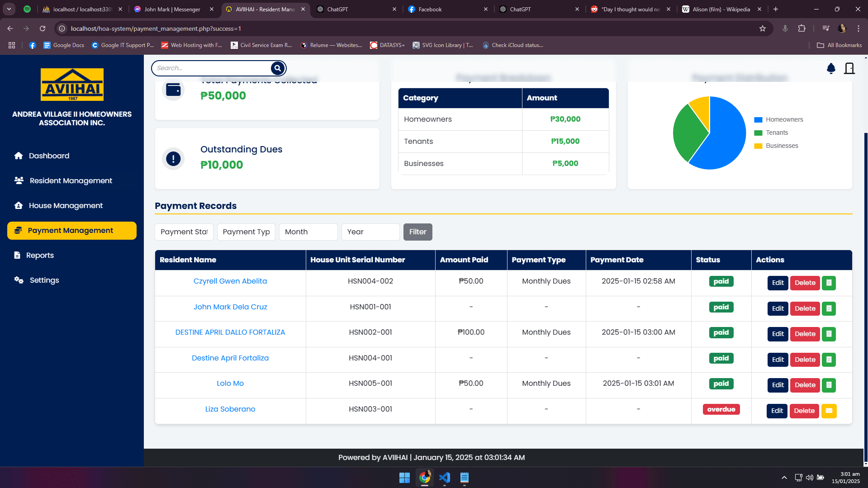Go to Resident Management in sidebar
Screen dimensions: 868x488
tap(71, 180)
